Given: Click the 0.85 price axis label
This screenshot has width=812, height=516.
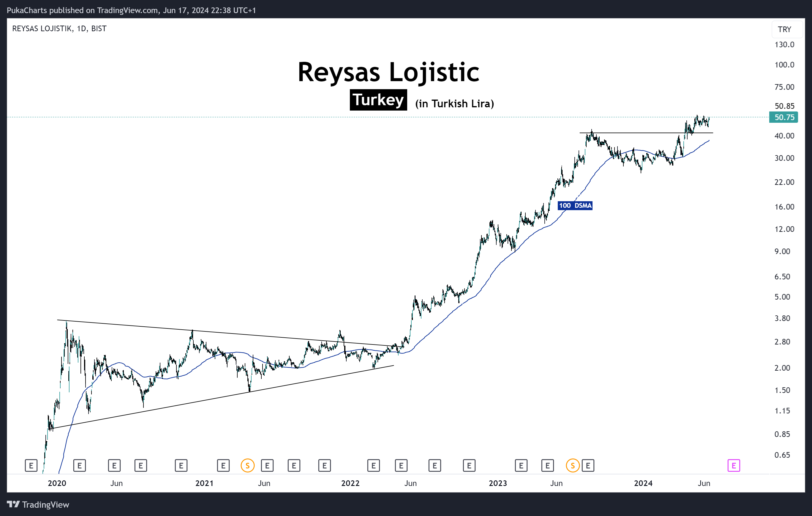Looking at the screenshot, I should (x=782, y=434).
